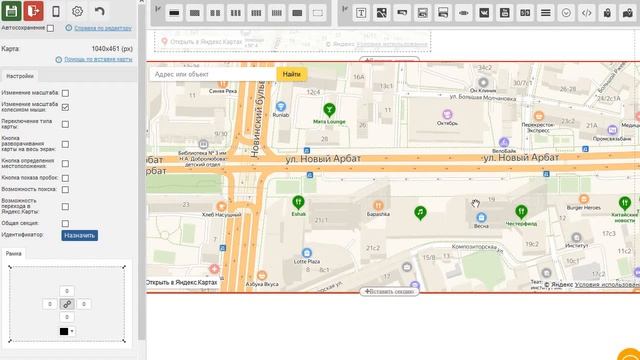Switch to the Настройки tab

(x=20, y=76)
